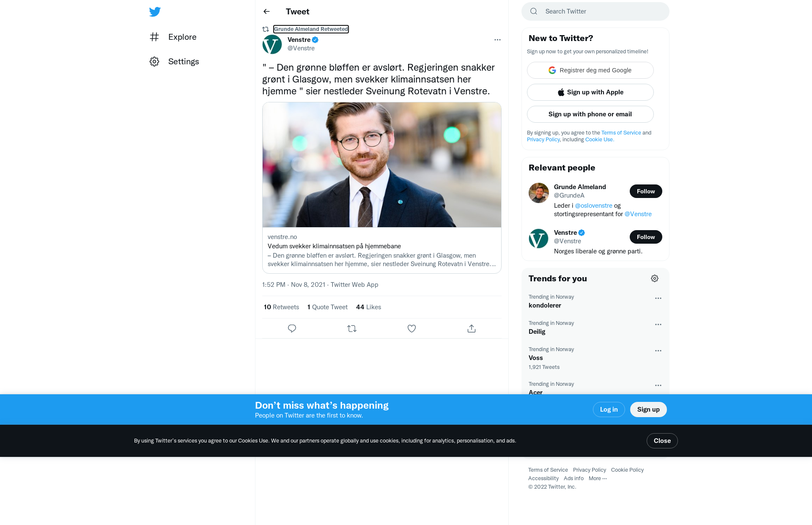Like the tweet with the heart icon
The image size is (812, 525).
411,329
